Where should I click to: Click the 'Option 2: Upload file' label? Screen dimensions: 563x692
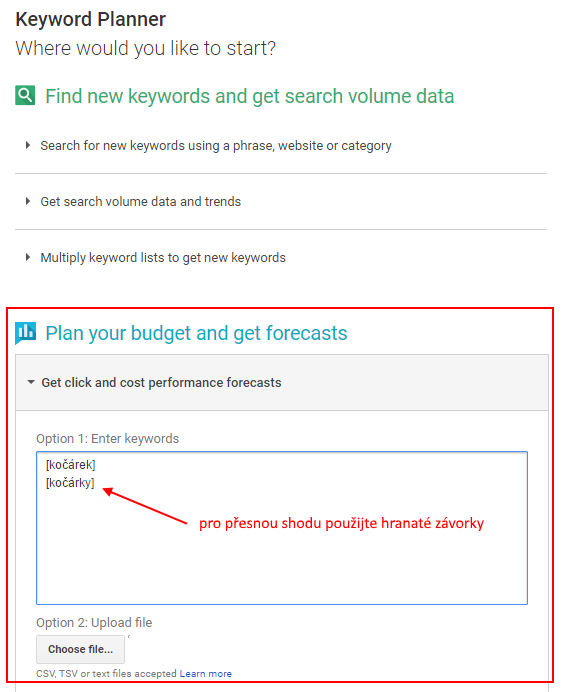(94, 623)
